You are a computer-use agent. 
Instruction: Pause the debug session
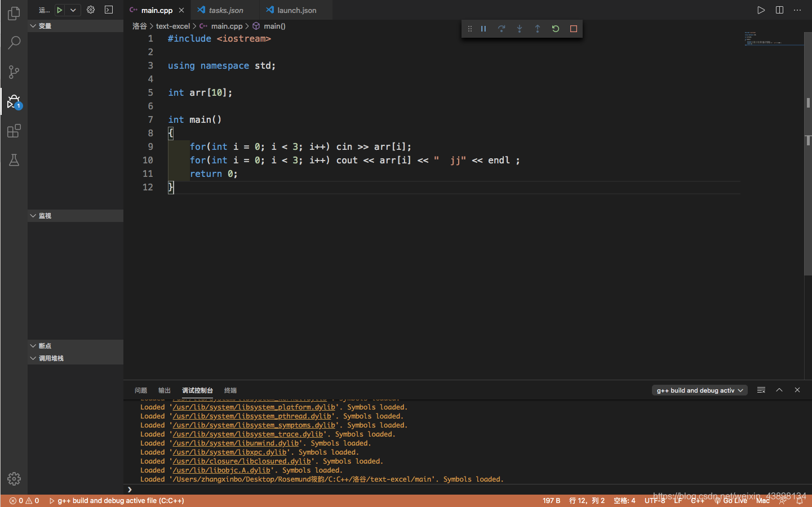click(x=483, y=29)
